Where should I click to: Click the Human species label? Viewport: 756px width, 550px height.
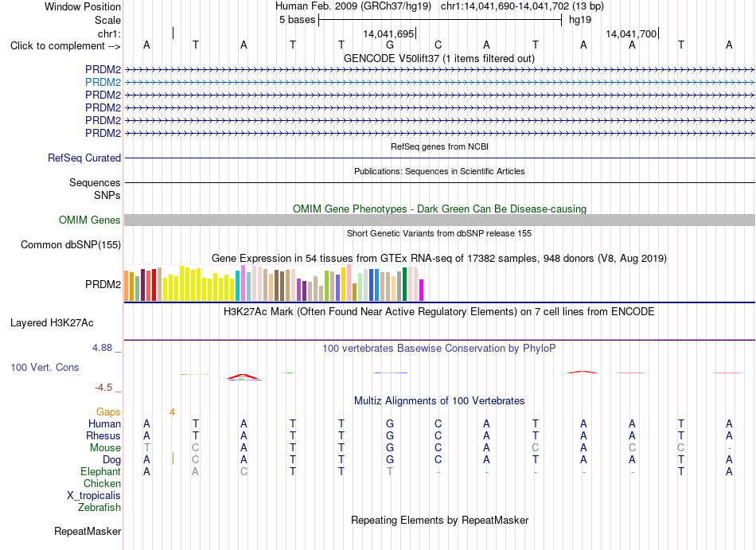(x=104, y=424)
